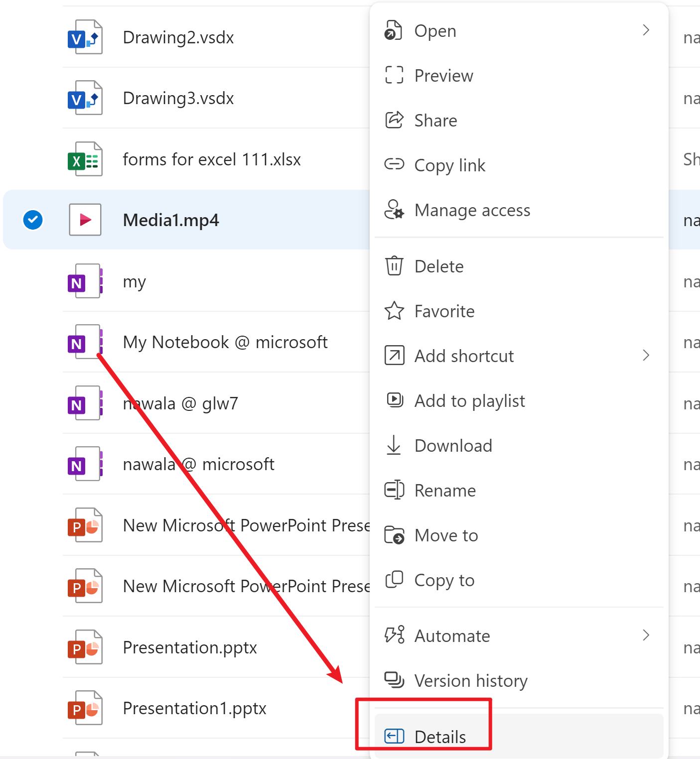Favorite the Media1.mp4 file
Viewport: 700px width, 759px height.
click(x=443, y=311)
